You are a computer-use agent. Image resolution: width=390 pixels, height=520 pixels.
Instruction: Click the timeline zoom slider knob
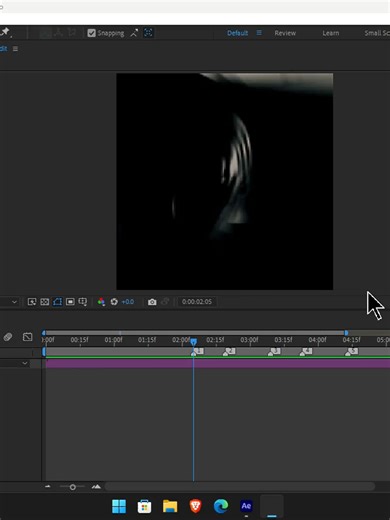click(x=72, y=487)
